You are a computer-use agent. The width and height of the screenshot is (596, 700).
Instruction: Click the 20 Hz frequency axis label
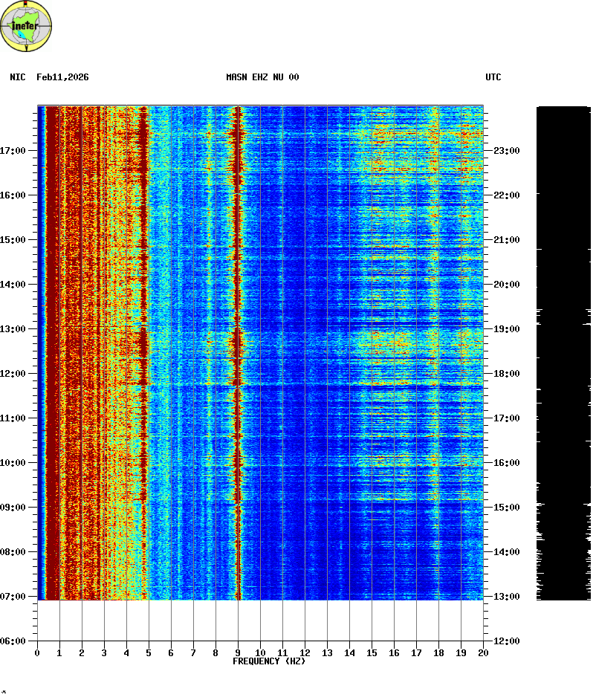pyautogui.click(x=483, y=653)
